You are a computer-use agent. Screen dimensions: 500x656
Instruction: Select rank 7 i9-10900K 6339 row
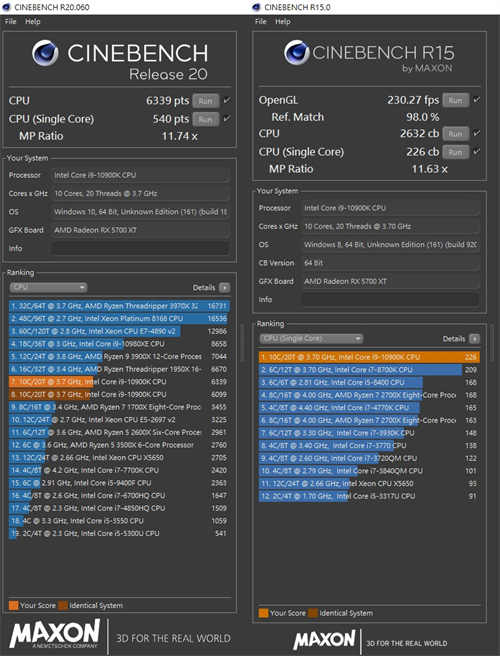coord(119,382)
